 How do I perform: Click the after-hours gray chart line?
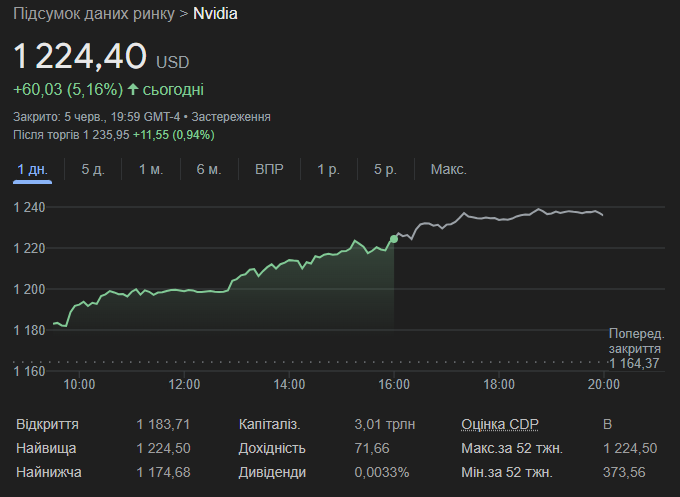click(x=500, y=217)
